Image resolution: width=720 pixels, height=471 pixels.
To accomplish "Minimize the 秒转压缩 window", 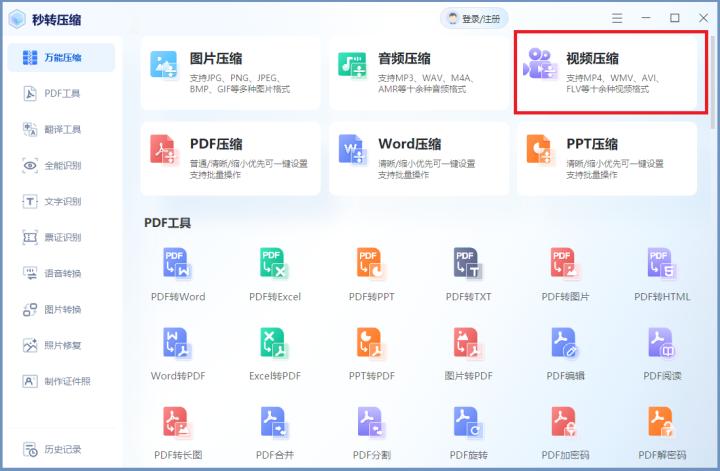I will pyautogui.click(x=646, y=18).
